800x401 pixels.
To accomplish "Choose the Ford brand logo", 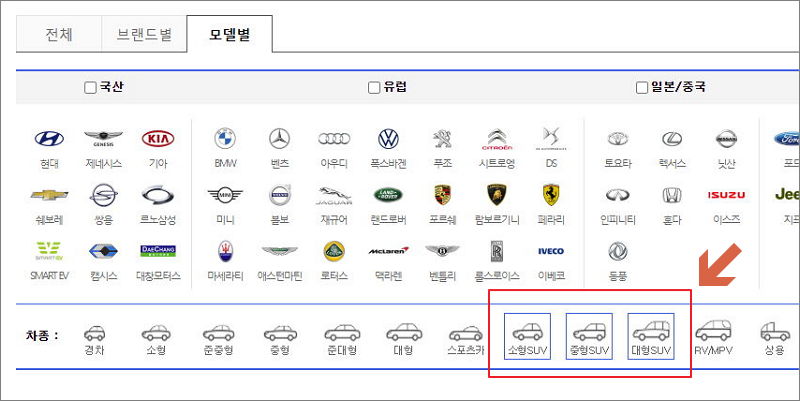I will click(787, 139).
